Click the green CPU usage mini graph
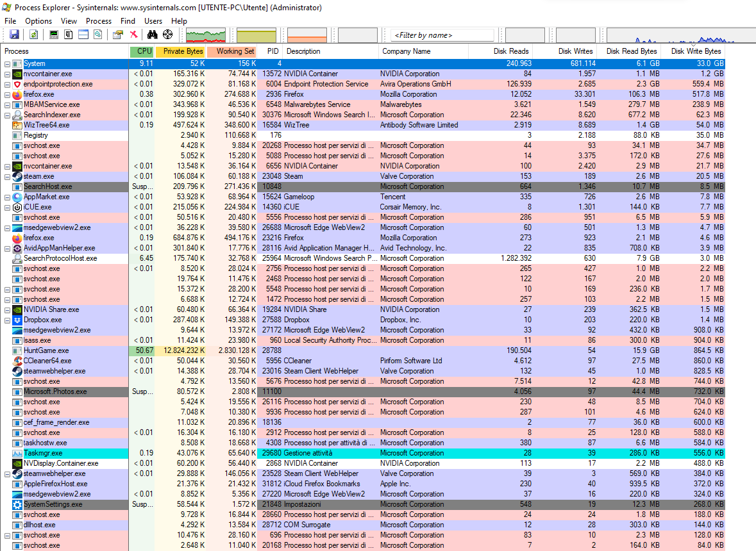The width and height of the screenshot is (756, 551). (x=206, y=35)
